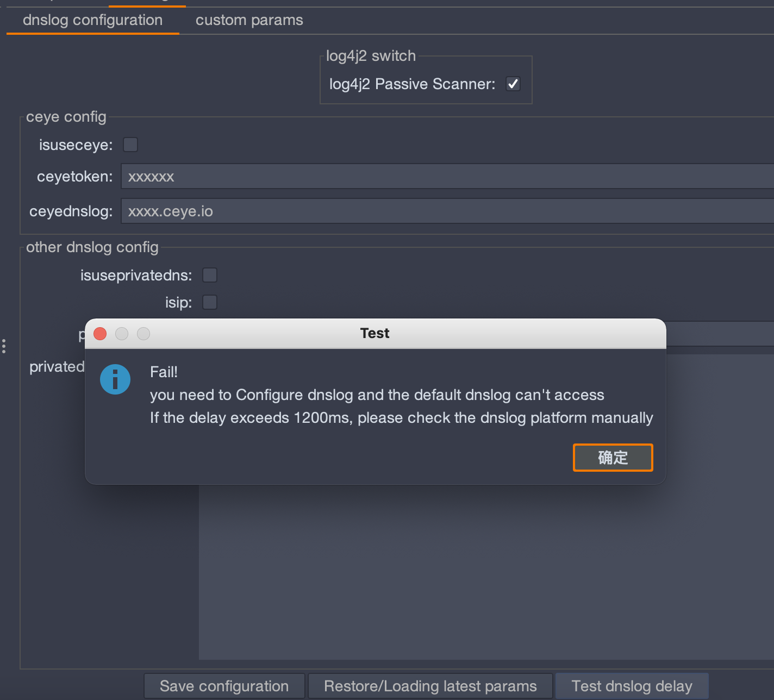Open the custom params tab
The height and width of the screenshot is (700, 774).
[x=249, y=20]
